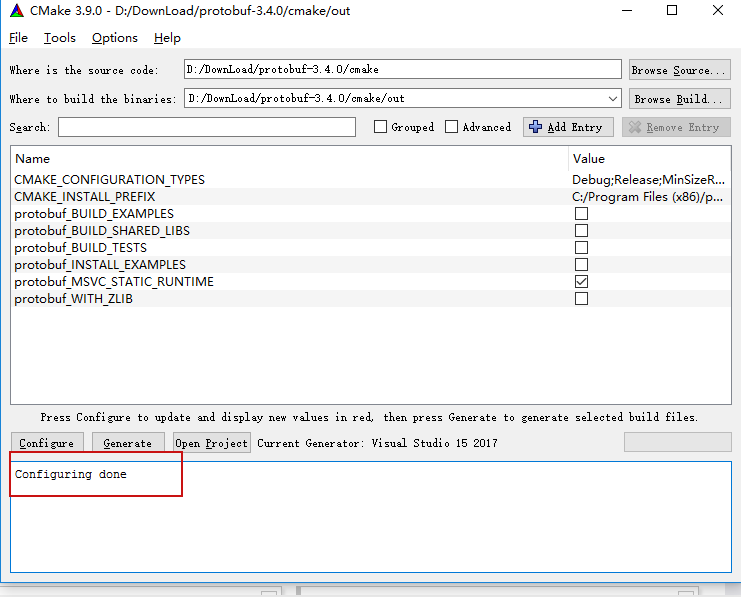Screen dimensions: 741x597
Task: Select protobuf_INSTALL_EXAMPLES name label
Action: (100, 265)
